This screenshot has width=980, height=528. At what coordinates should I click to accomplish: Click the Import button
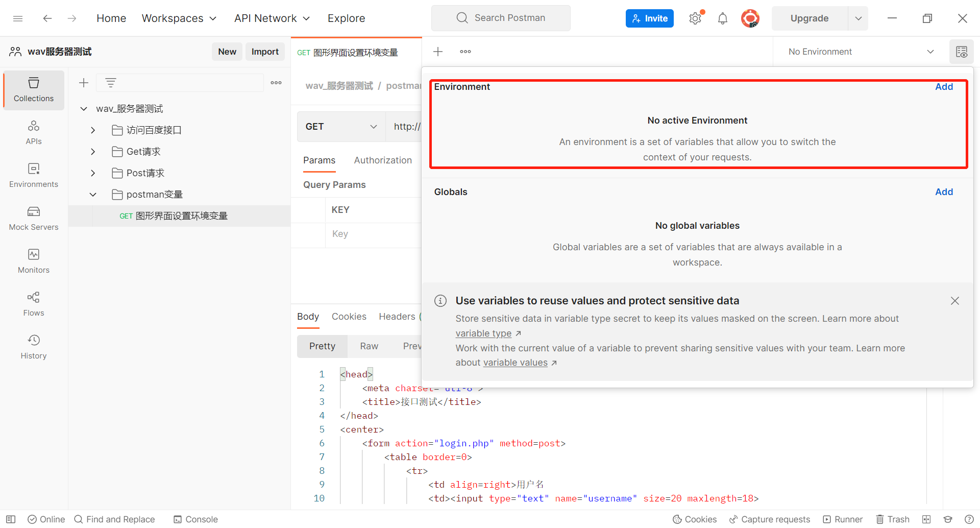click(265, 52)
